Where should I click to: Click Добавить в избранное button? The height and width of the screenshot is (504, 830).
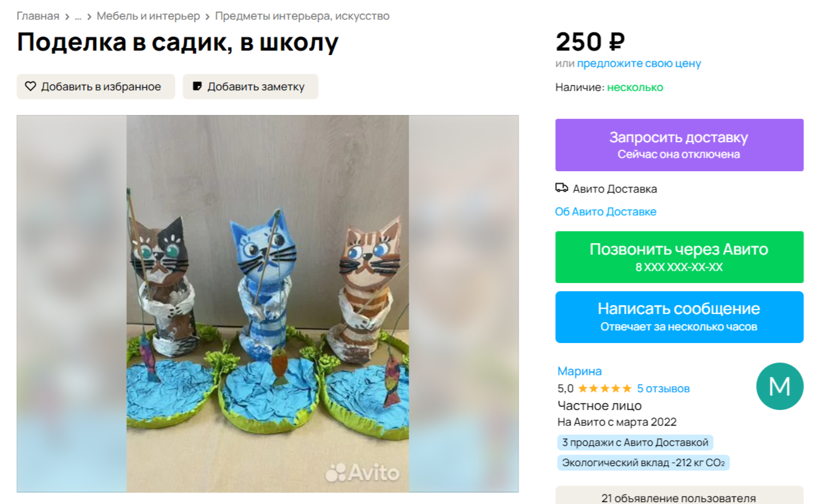[96, 87]
